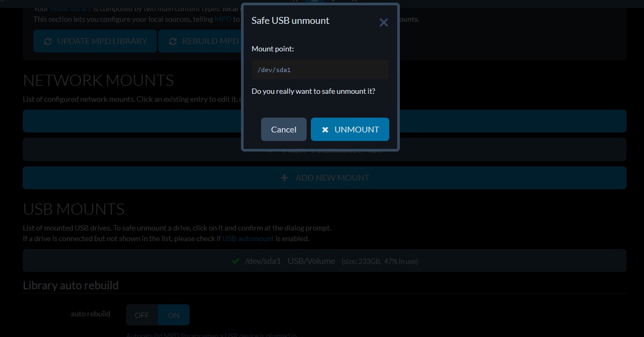Click the REBUILD MPD button

coord(201,41)
